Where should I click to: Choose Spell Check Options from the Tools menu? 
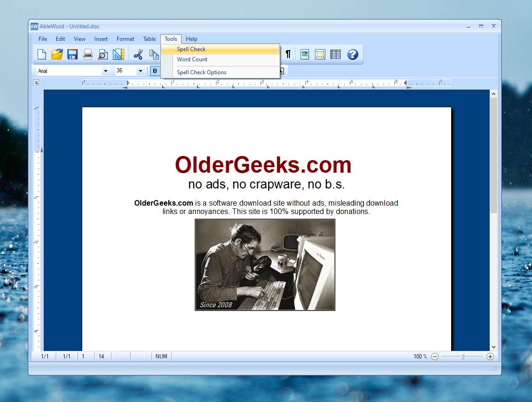pyautogui.click(x=220, y=72)
